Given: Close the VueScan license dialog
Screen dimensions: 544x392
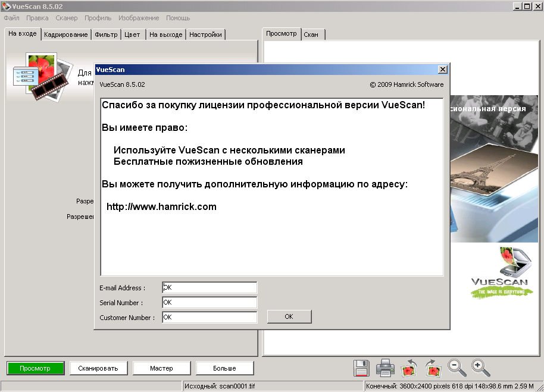Looking at the screenshot, I should coord(443,70).
